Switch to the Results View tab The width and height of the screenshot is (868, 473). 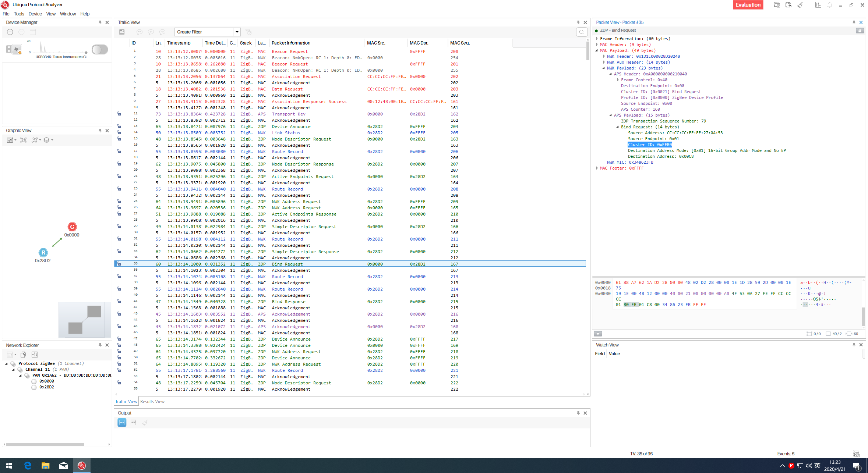tap(152, 402)
